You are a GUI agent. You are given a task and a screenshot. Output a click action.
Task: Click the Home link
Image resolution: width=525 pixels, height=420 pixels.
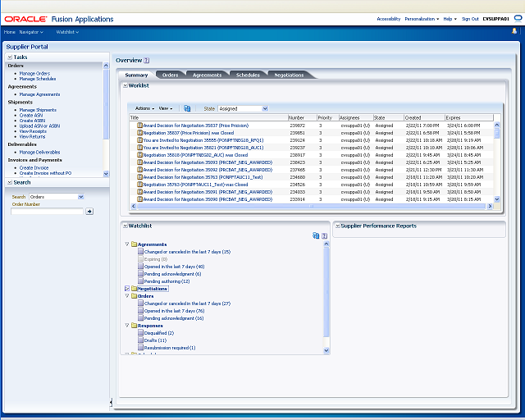tap(10, 32)
